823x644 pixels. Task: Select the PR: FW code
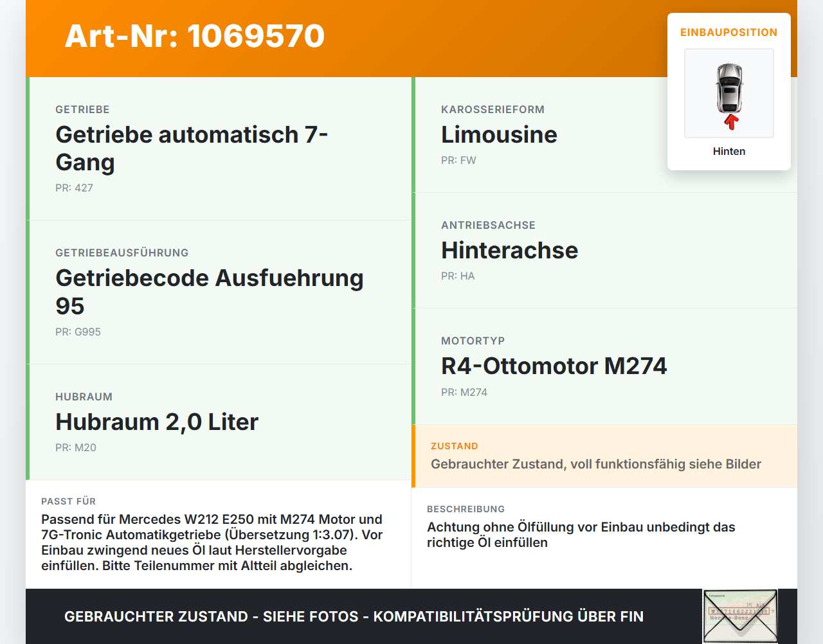(x=458, y=160)
